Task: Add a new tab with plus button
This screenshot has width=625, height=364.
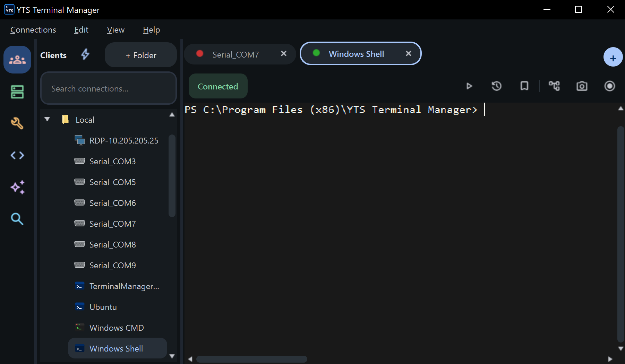Action: (x=613, y=57)
